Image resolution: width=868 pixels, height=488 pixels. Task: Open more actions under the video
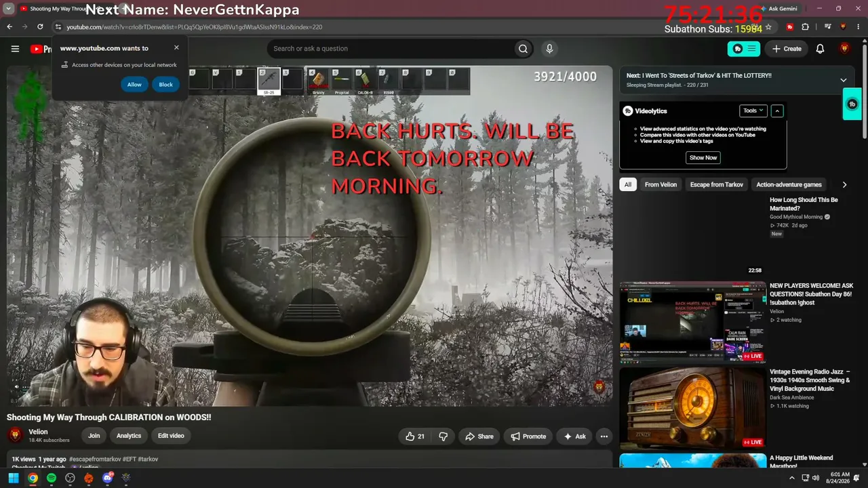[x=604, y=436]
